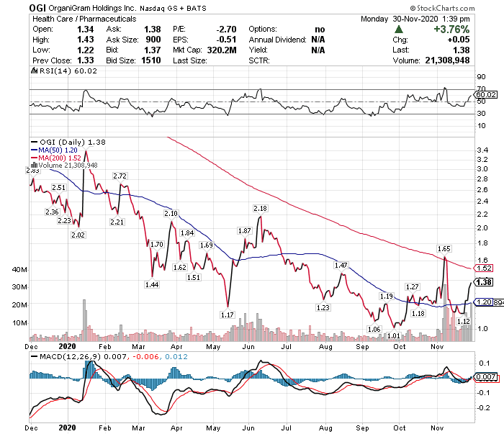This screenshot has width=504, height=434.
Task: Click the RSI(14) indicator icon
Action: pyautogui.click(x=34, y=71)
